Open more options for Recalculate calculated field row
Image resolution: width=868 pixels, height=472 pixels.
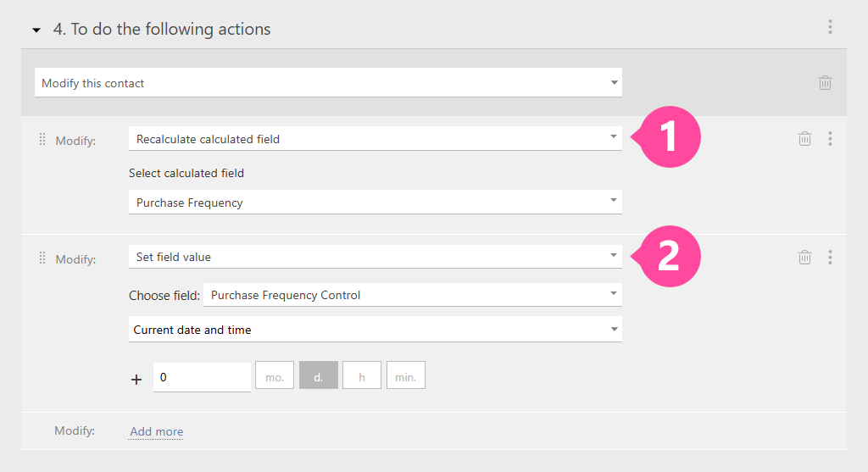pyautogui.click(x=830, y=138)
